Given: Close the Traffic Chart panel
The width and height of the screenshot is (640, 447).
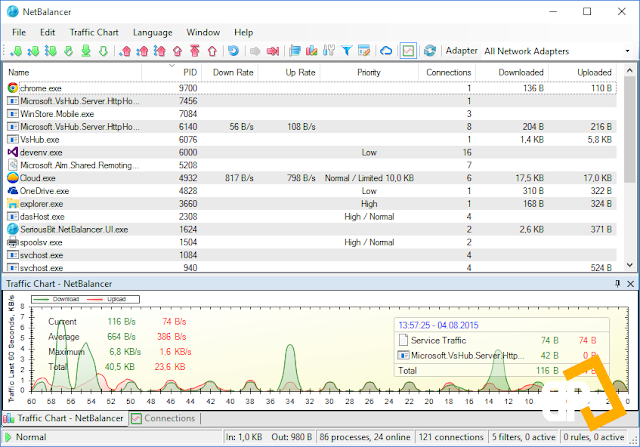Looking at the screenshot, I should pos(630,283).
